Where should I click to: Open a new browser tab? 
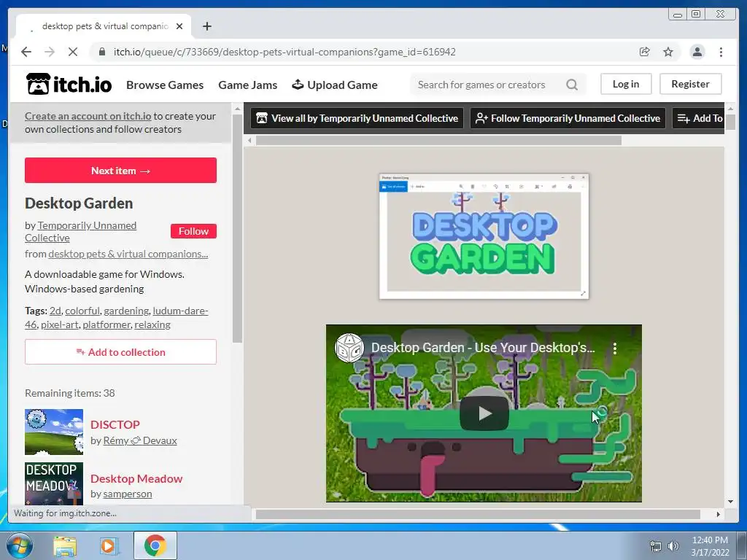click(x=206, y=26)
